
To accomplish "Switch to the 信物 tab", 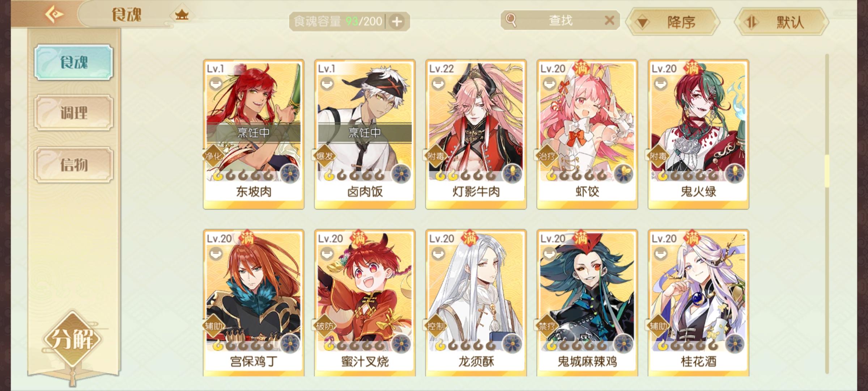I will click(74, 165).
